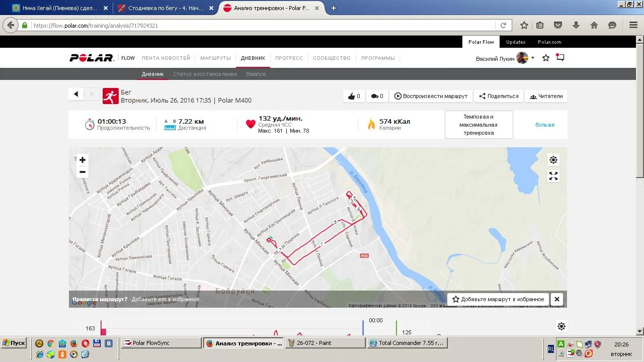Screen dimensions: 644x362
Task: Dismiss the favorite route banner
Action: 557,299
